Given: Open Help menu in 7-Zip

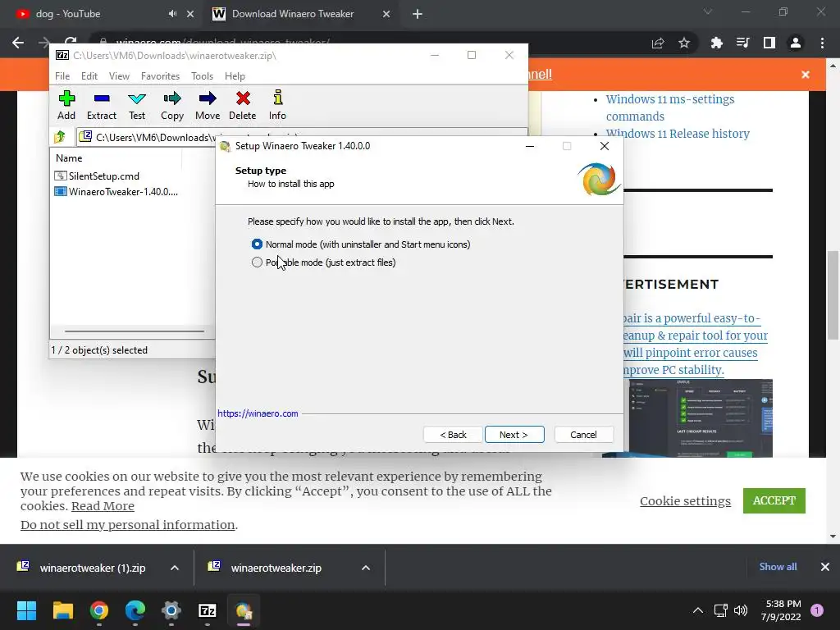Looking at the screenshot, I should (x=235, y=76).
